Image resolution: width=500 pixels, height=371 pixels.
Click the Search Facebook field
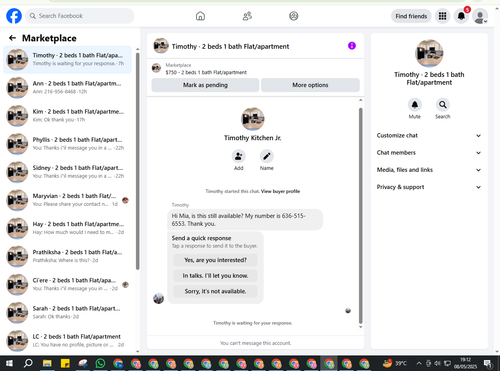pyautogui.click(x=80, y=16)
